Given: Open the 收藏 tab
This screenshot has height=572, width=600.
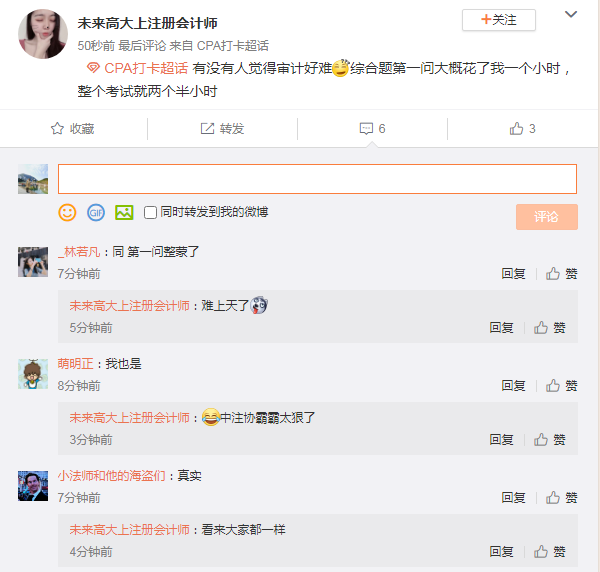Looking at the screenshot, I should click(x=72, y=129).
